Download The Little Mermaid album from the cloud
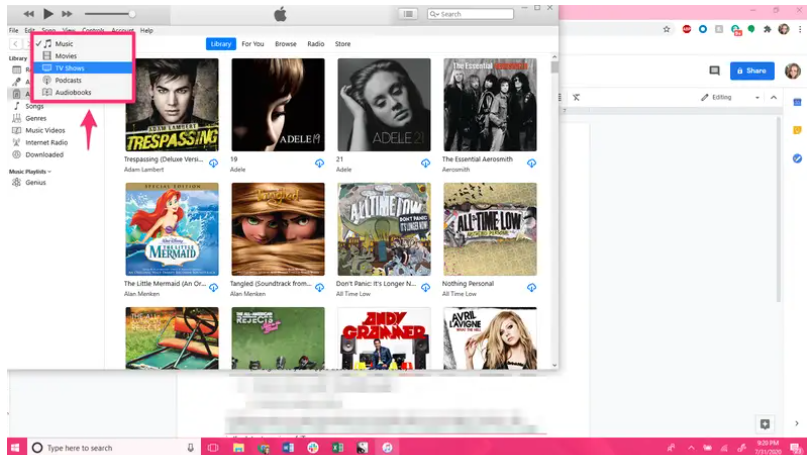This screenshot has height=457, width=808. [x=213, y=287]
